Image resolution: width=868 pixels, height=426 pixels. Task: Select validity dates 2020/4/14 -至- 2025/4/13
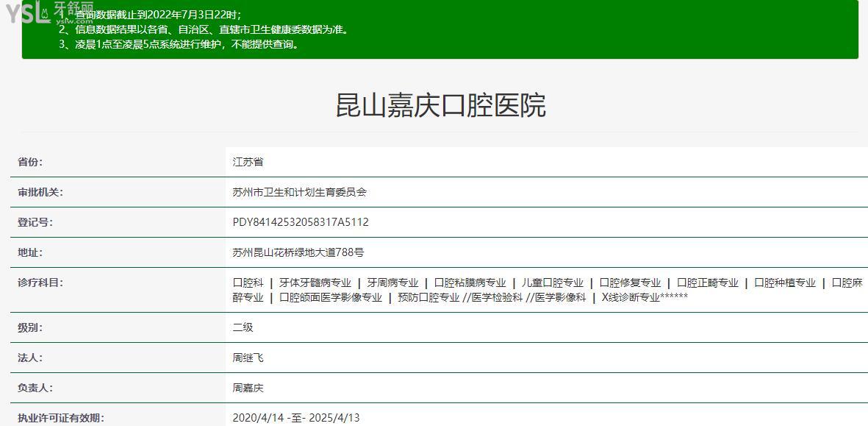(x=296, y=418)
